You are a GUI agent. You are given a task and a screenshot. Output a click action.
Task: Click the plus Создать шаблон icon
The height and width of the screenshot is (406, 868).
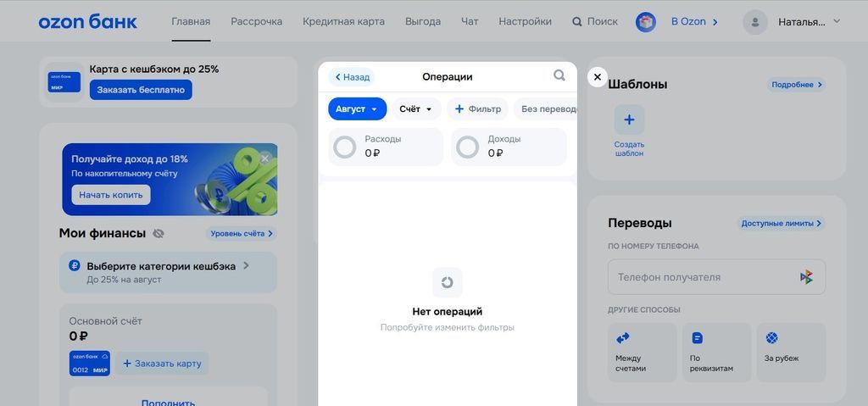click(x=630, y=120)
